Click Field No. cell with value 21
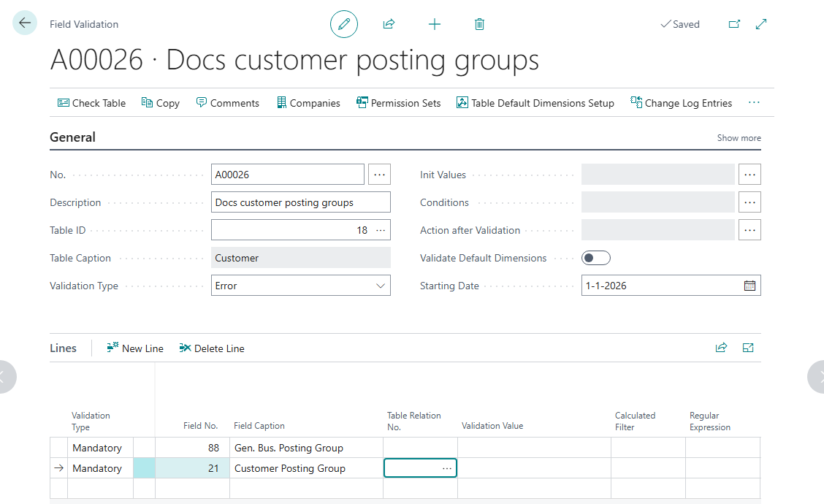Image resolution: width=824 pixels, height=504 pixels. point(192,468)
